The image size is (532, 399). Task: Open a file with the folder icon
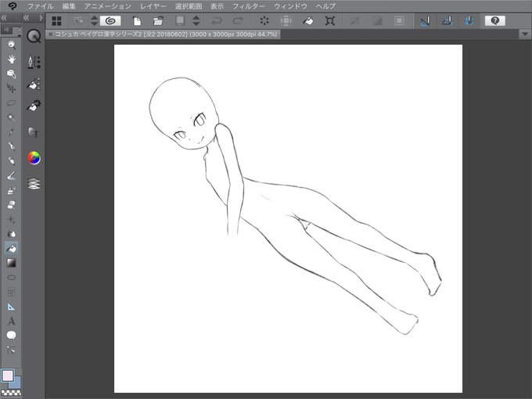click(158, 21)
